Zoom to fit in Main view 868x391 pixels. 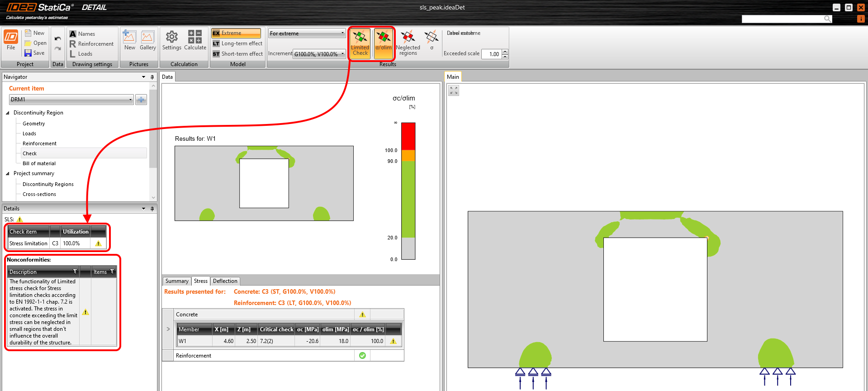pos(454,91)
